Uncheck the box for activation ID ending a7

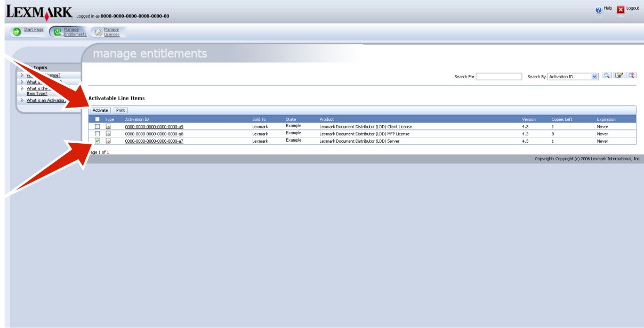[x=97, y=141]
